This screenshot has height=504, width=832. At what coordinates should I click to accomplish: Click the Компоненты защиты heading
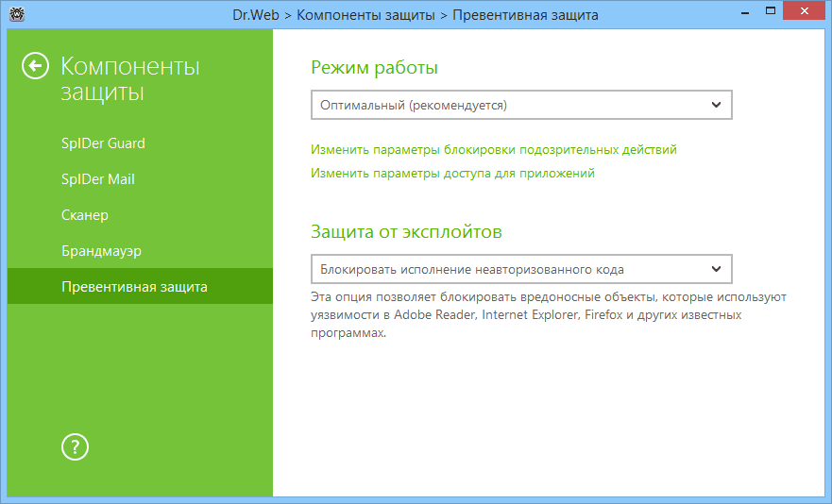130,79
